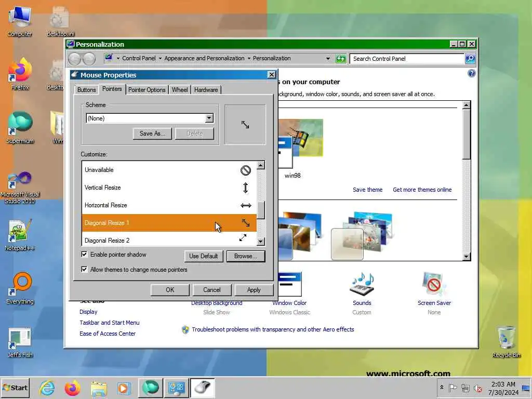Switch to Control Panel taskbar item
This screenshot has width=532, height=399.
tap(177, 388)
